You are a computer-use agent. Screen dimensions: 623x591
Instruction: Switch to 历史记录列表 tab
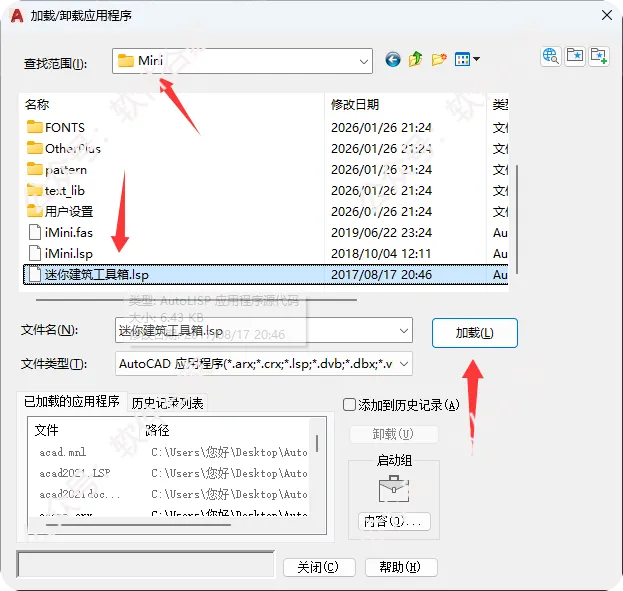click(167, 403)
